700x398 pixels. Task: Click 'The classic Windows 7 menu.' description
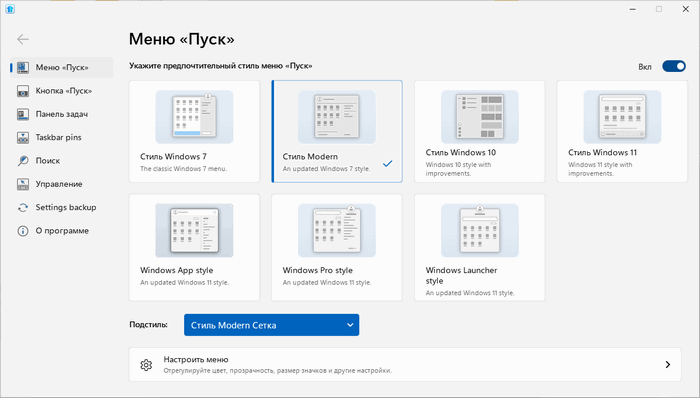coord(183,169)
